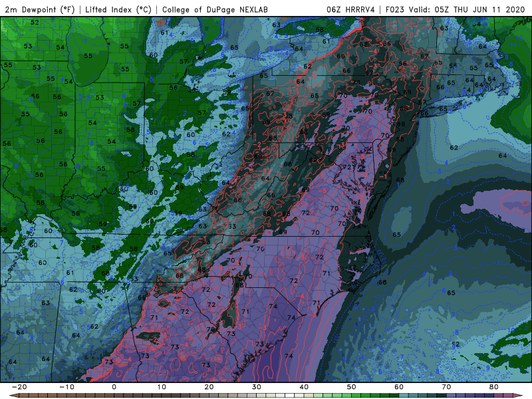
Task: Click the 40 value on the color scale
Action: pyautogui.click(x=304, y=387)
